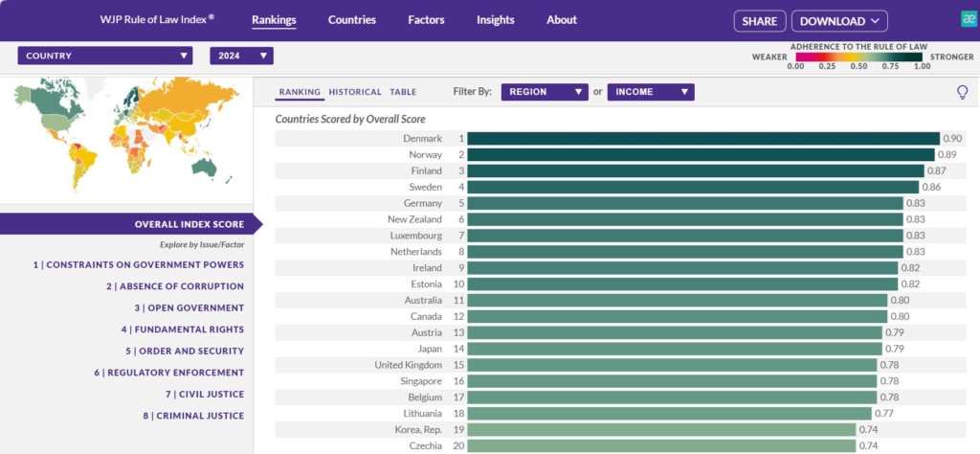980x454 pixels.
Task: Open the 2024 year dropdown
Action: 241,57
